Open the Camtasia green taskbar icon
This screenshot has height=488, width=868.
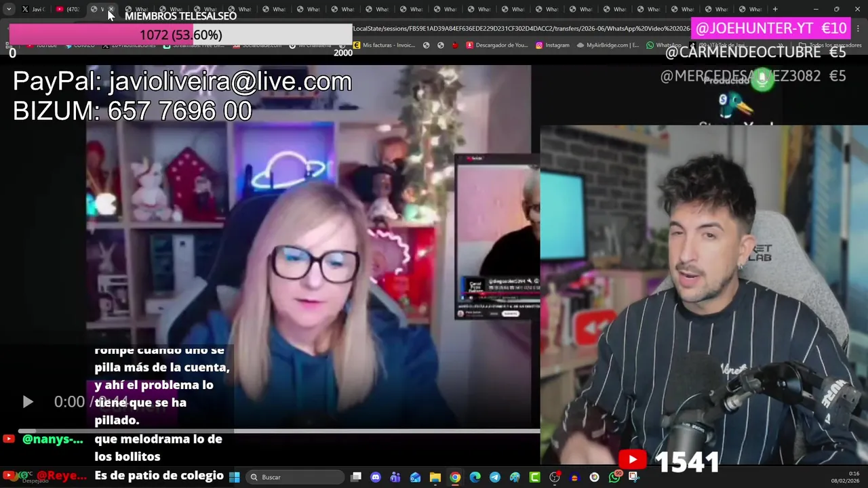(x=535, y=477)
